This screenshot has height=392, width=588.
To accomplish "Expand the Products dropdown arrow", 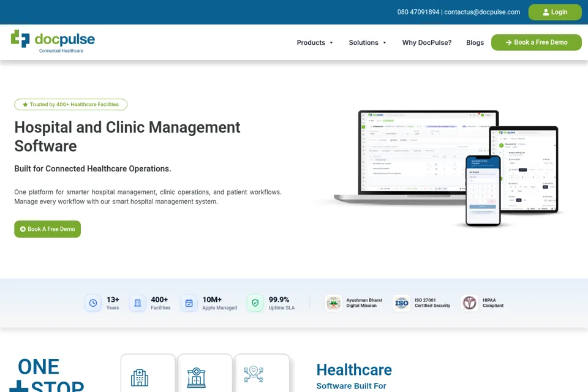I will (x=331, y=43).
